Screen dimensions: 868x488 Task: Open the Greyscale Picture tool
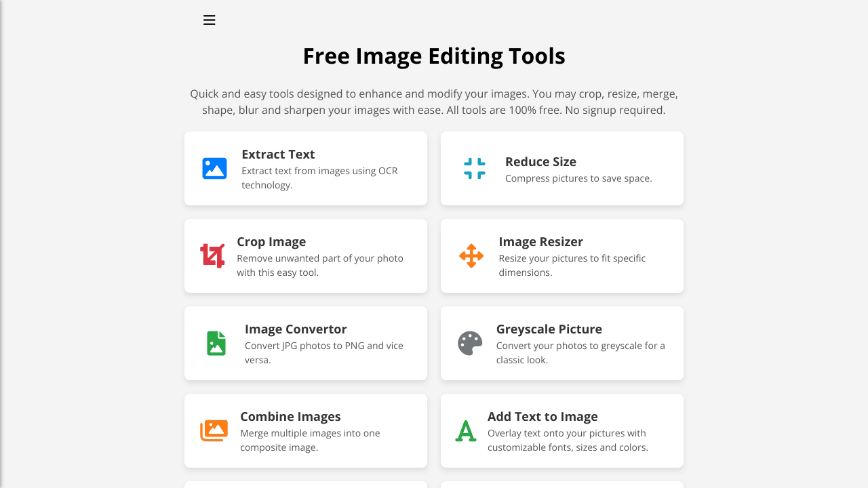point(561,343)
